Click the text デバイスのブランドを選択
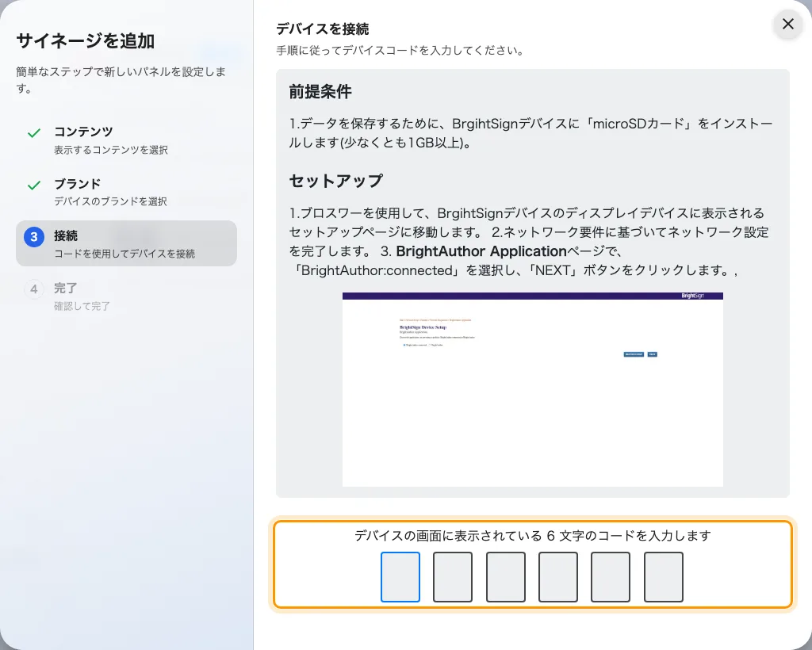Image resolution: width=812 pixels, height=650 pixels. coord(110,201)
